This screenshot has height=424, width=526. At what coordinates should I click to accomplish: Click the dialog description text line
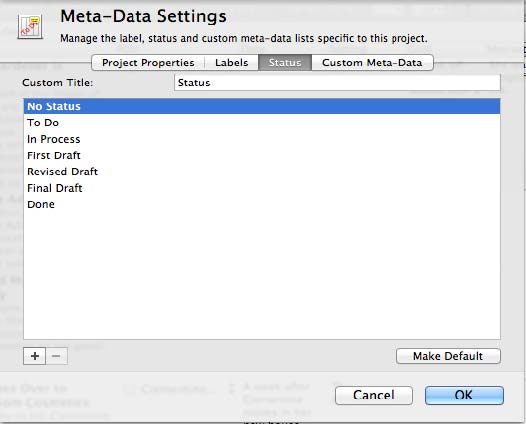coord(244,39)
